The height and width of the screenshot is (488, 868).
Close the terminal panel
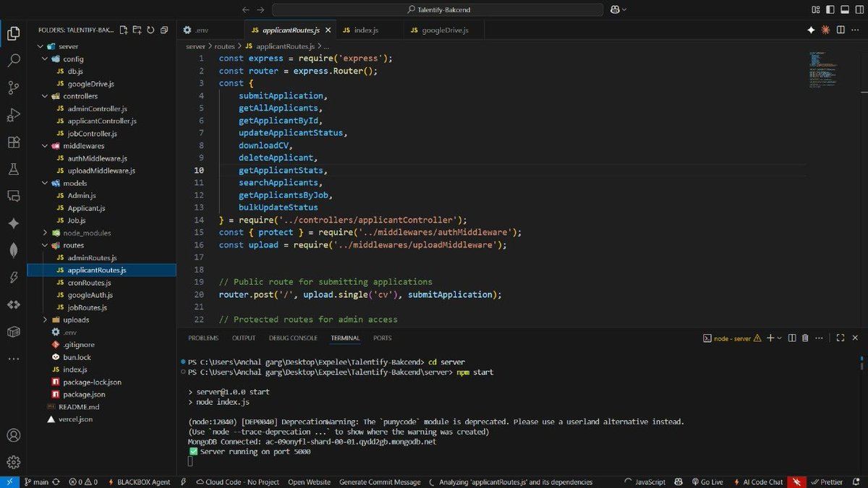(856, 338)
